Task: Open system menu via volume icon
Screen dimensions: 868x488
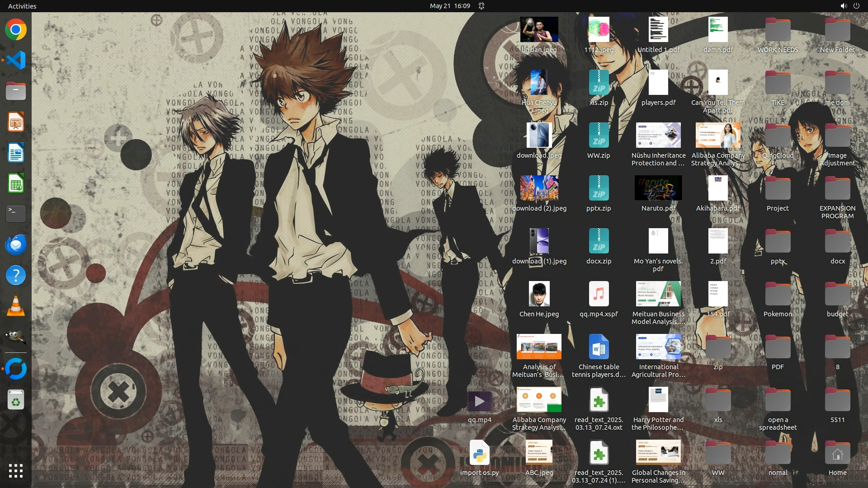Action: [x=843, y=6]
